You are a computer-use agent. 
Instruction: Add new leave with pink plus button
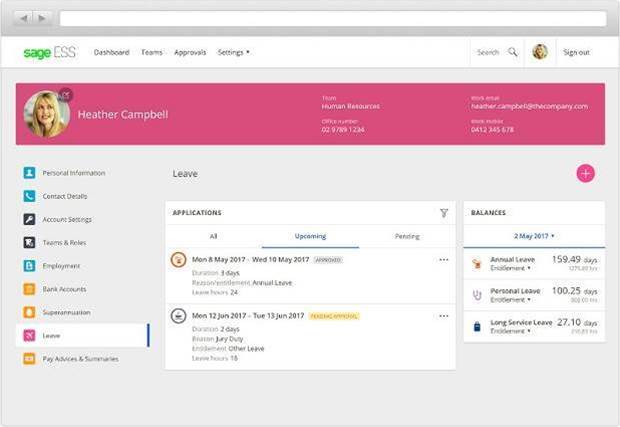point(586,173)
